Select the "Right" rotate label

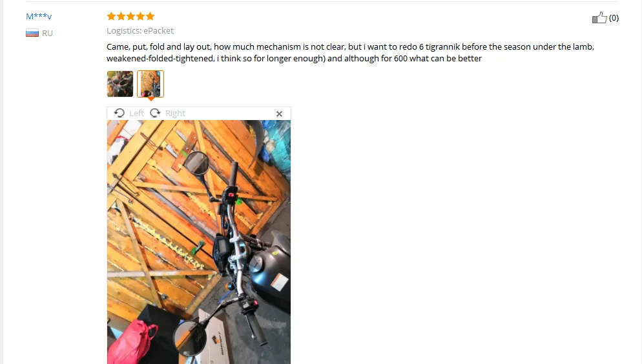pos(175,114)
